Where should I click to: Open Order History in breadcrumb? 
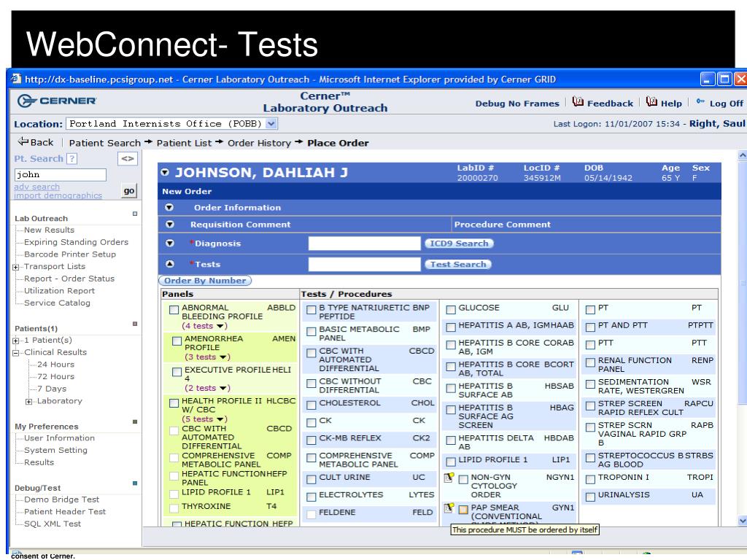click(259, 143)
